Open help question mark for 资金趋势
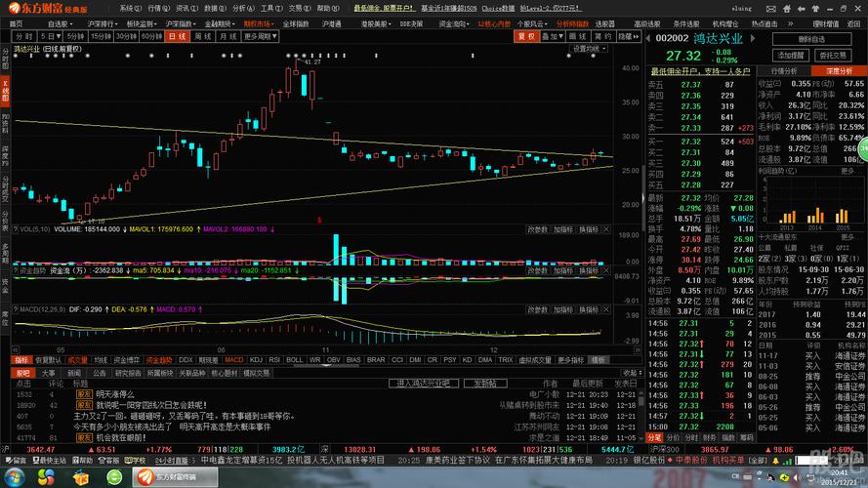The height and width of the screenshot is (488, 868). 16,270
